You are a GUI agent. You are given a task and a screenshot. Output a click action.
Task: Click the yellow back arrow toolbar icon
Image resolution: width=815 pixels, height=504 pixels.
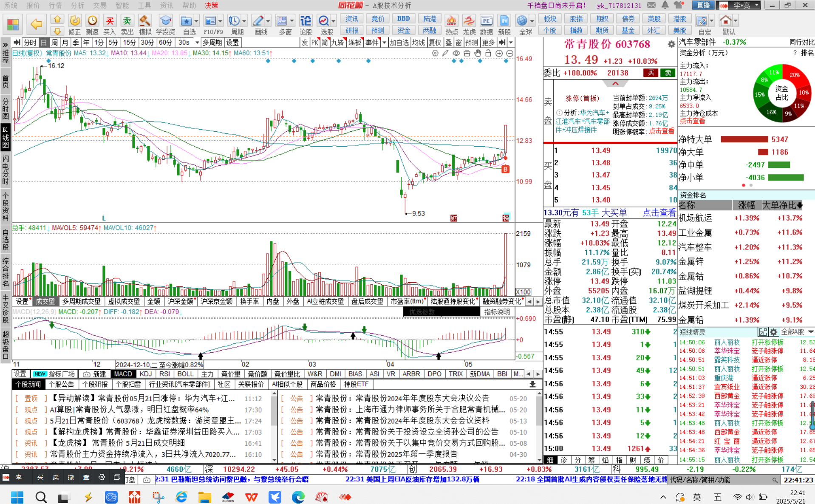[36, 24]
